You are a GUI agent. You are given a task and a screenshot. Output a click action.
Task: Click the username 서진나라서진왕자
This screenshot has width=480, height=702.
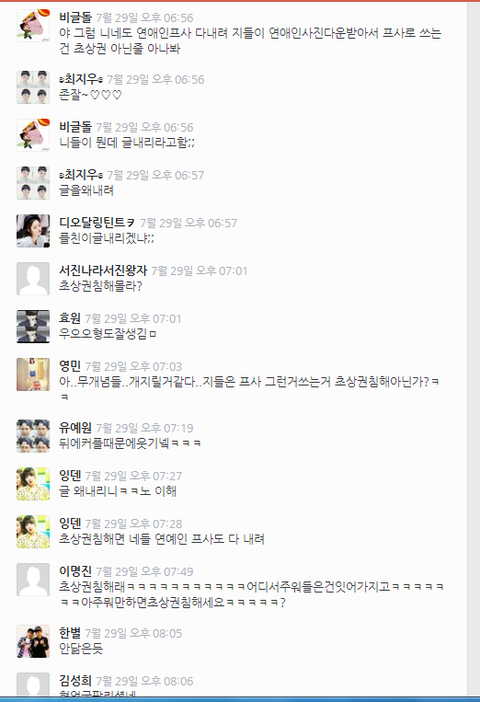pyautogui.click(x=103, y=270)
